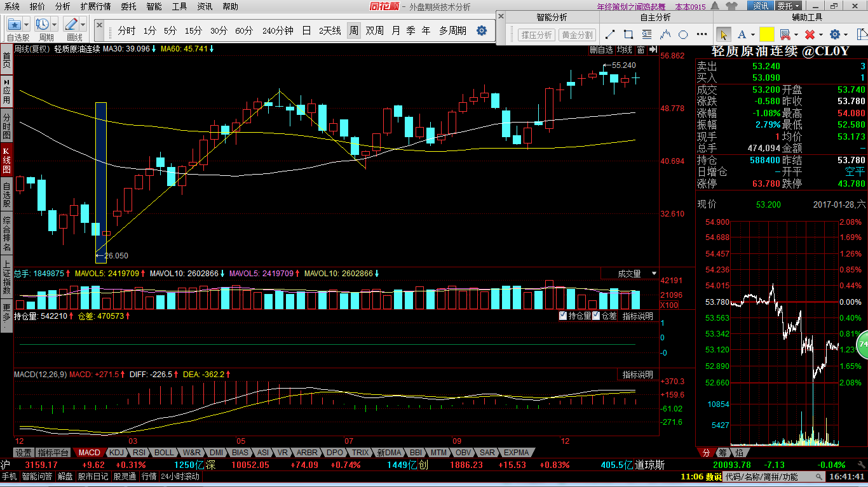Select the wave line drawing tool

[x=665, y=34]
